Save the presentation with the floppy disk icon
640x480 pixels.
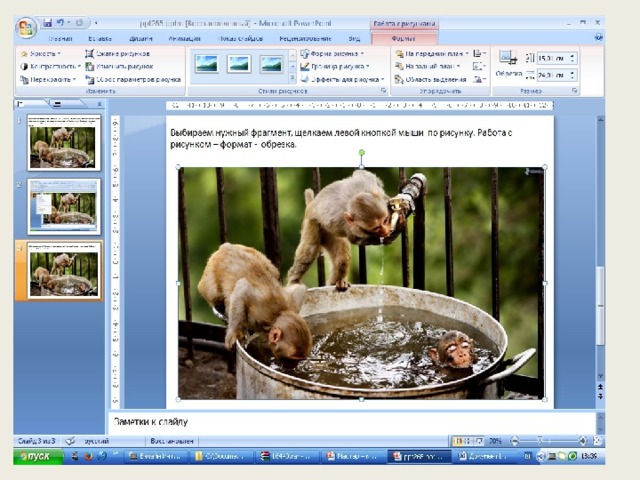[x=48, y=23]
